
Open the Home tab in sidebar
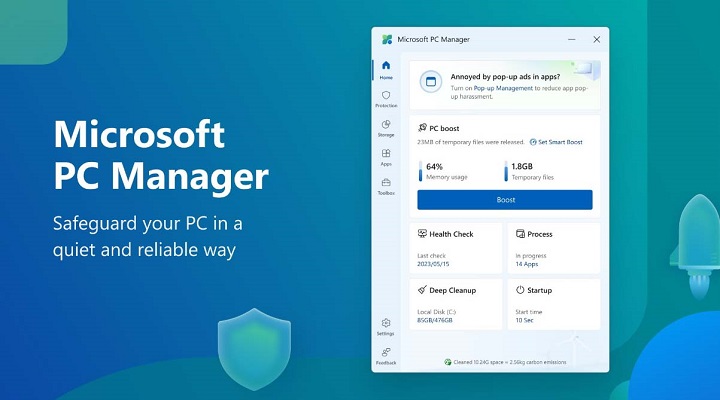pos(386,70)
